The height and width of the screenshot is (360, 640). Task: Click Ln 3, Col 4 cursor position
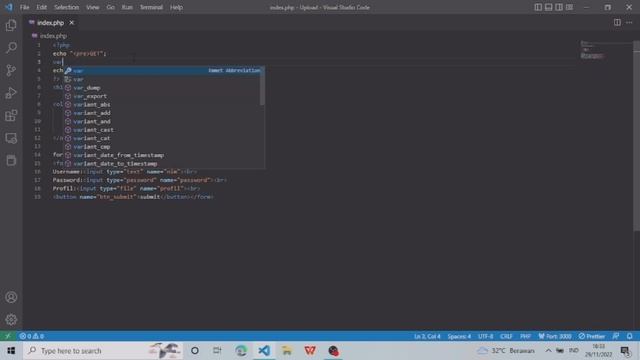point(427,336)
